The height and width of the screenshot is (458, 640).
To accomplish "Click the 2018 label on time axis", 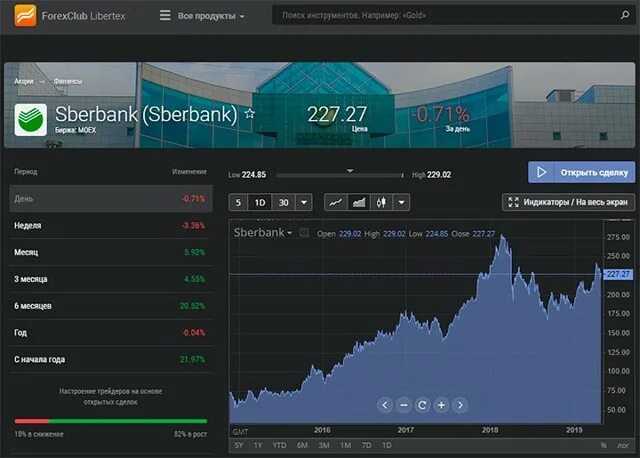I will [x=490, y=430].
